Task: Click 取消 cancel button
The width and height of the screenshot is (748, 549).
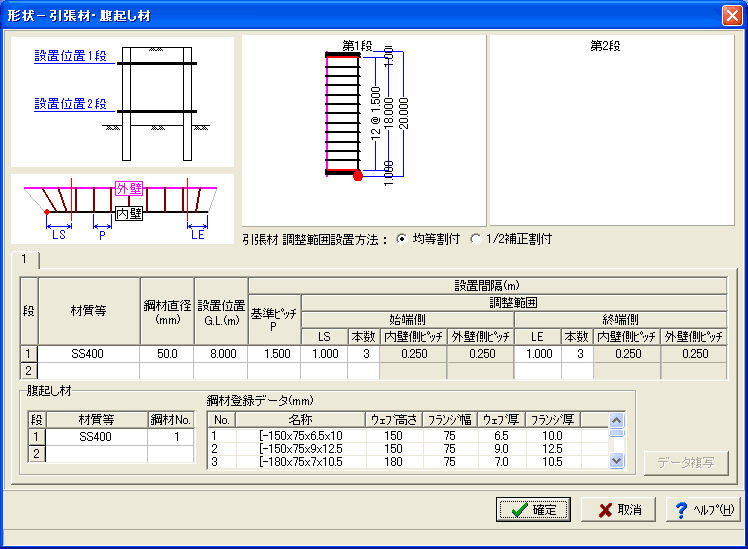Action: (x=618, y=509)
